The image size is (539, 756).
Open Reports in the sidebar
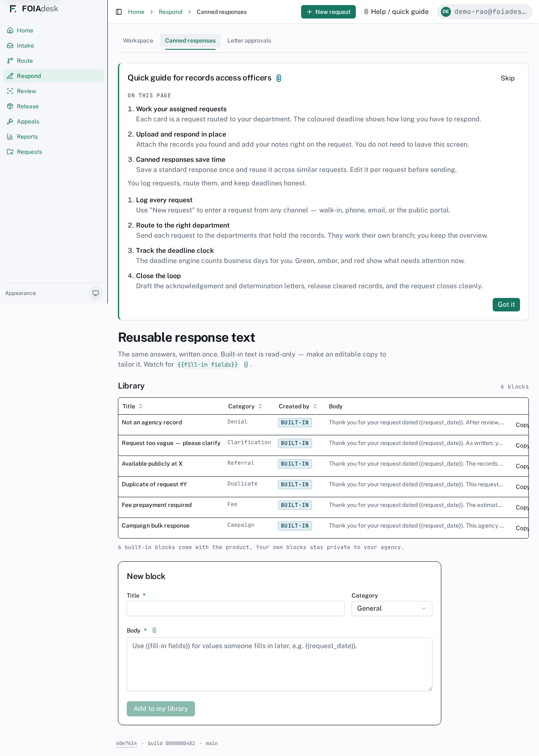click(53, 137)
